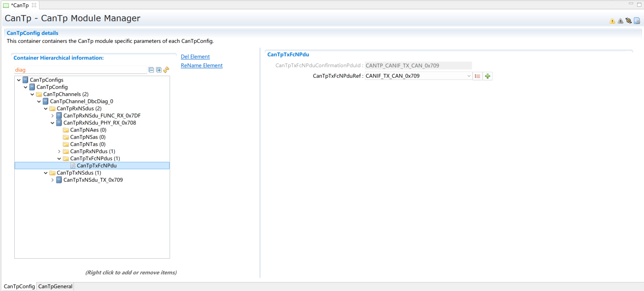Click the gray warning triangle icon
This screenshot has width=644, height=291.
(x=620, y=21)
